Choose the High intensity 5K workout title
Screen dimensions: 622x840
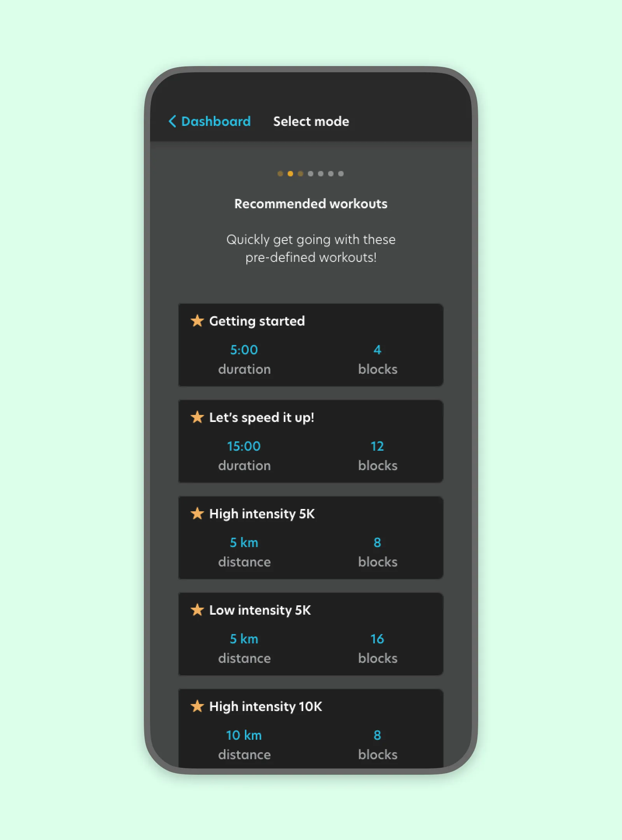(x=262, y=514)
